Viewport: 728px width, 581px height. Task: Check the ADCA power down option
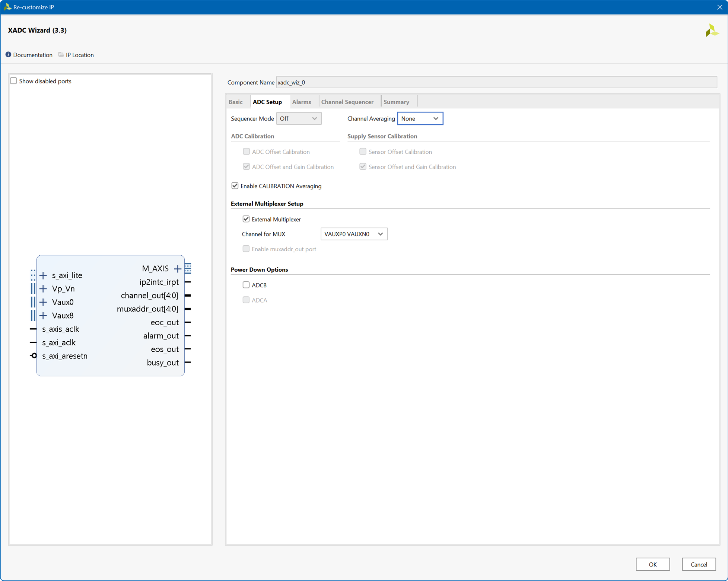[246, 300]
